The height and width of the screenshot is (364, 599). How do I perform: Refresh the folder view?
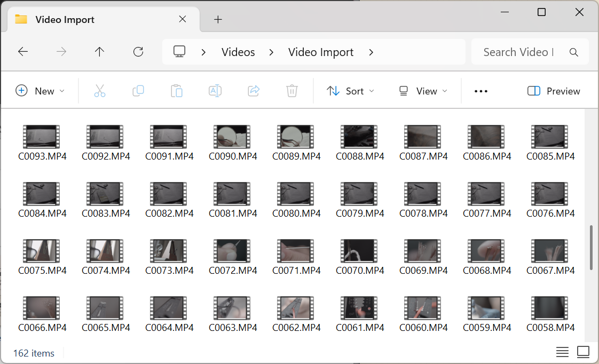click(x=138, y=51)
